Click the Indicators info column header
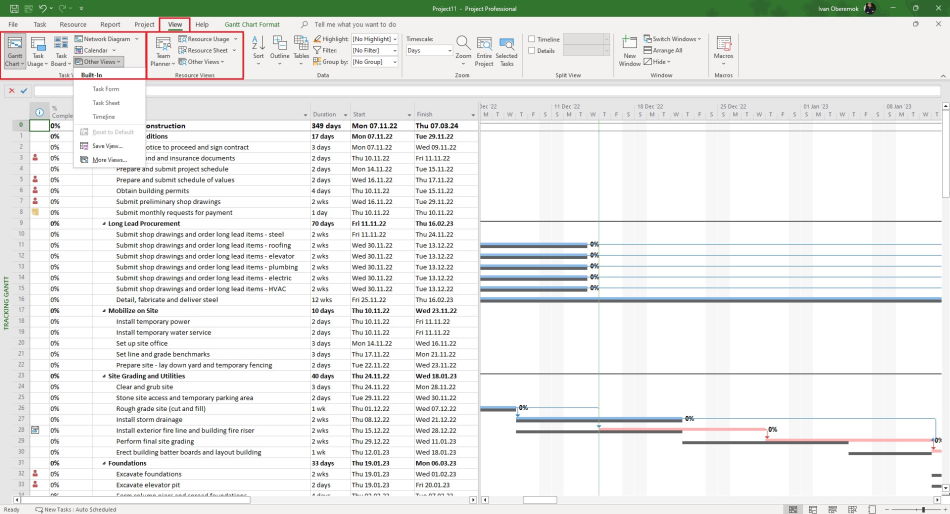The height and width of the screenshot is (514, 950). (39, 112)
